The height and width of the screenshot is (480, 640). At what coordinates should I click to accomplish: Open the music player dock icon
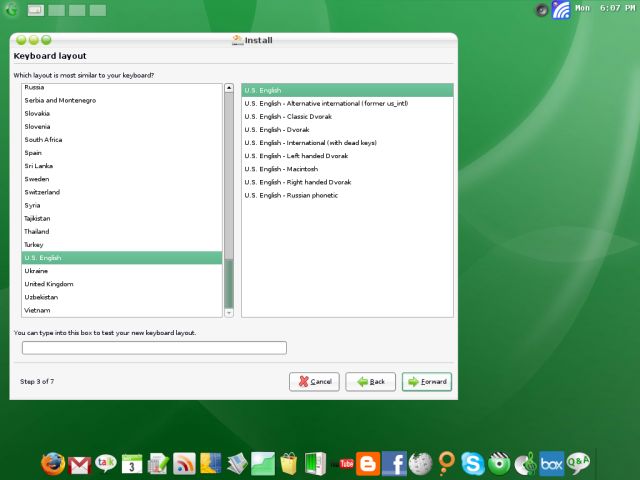[525, 464]
